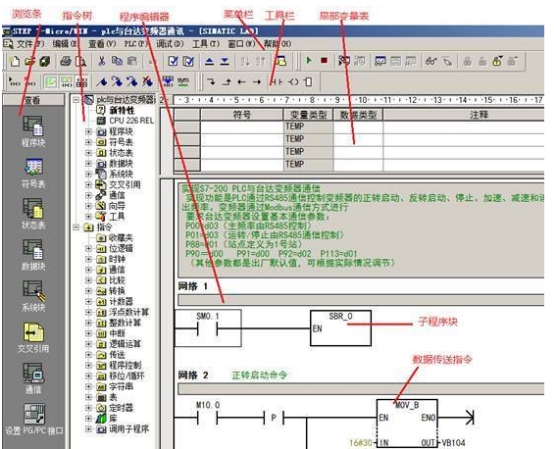554x449 pixels.
Task: Click the line-left arrow toolbar icon
Action: click(x=242, y=82)
